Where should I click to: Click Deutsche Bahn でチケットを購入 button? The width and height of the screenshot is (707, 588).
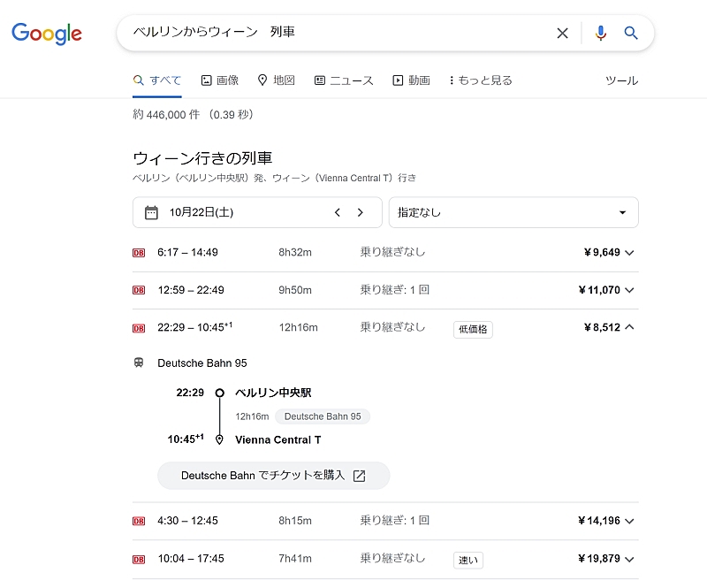coord(273,476)
